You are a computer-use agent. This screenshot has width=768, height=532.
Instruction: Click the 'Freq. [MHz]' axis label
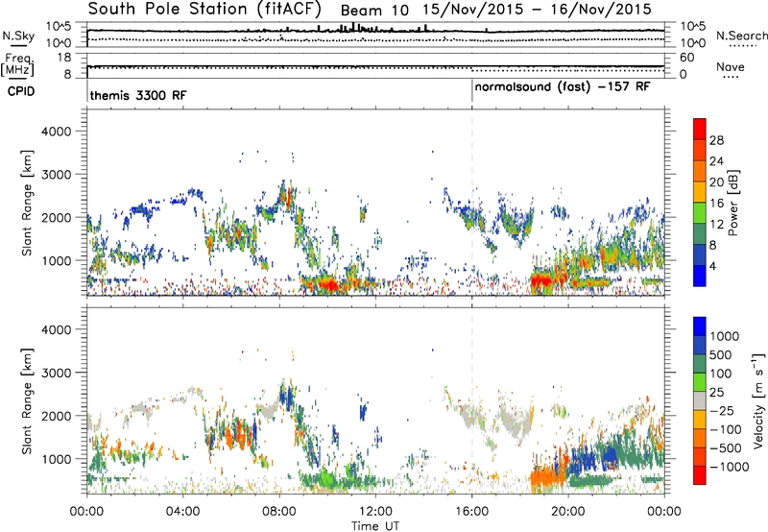point(17,65)
